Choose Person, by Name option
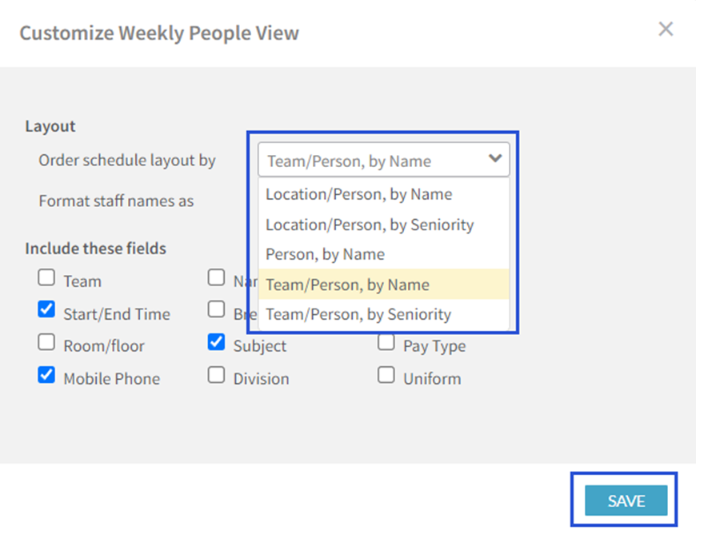701x533 pixels. (x=384, y=254)
